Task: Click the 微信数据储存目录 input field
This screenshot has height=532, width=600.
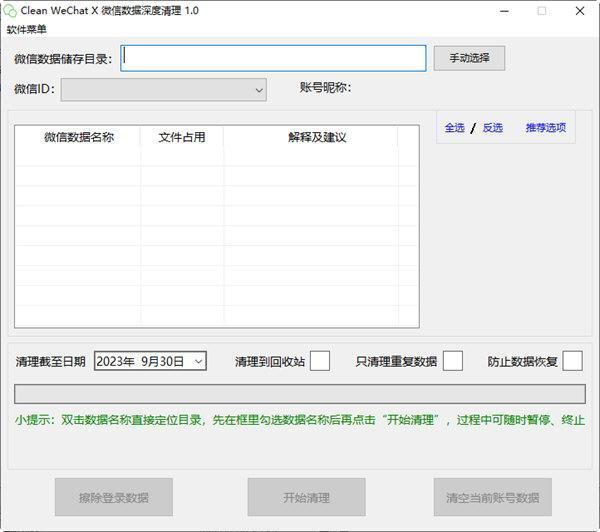Action: coord(273,58)
